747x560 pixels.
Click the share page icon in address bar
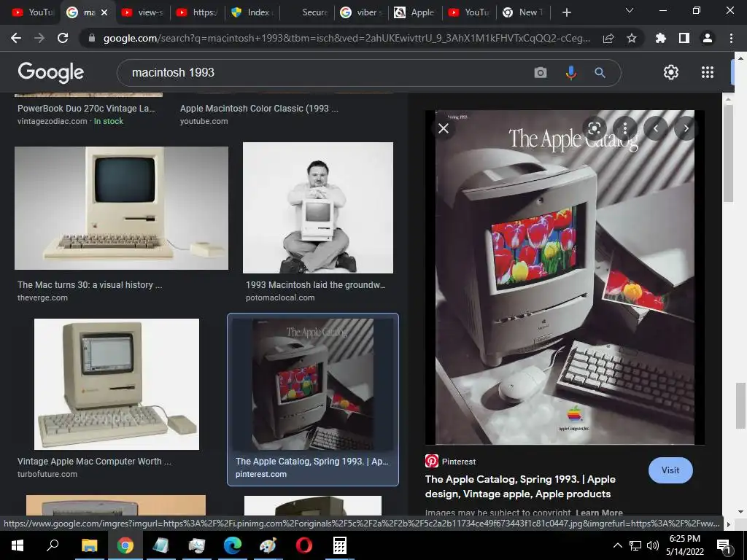click(608, 38)
